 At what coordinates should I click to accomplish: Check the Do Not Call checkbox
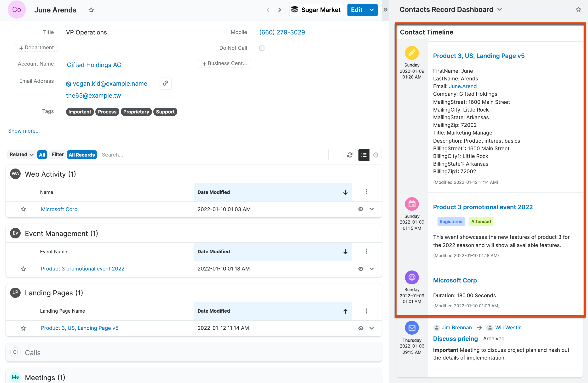coord(262,48)
